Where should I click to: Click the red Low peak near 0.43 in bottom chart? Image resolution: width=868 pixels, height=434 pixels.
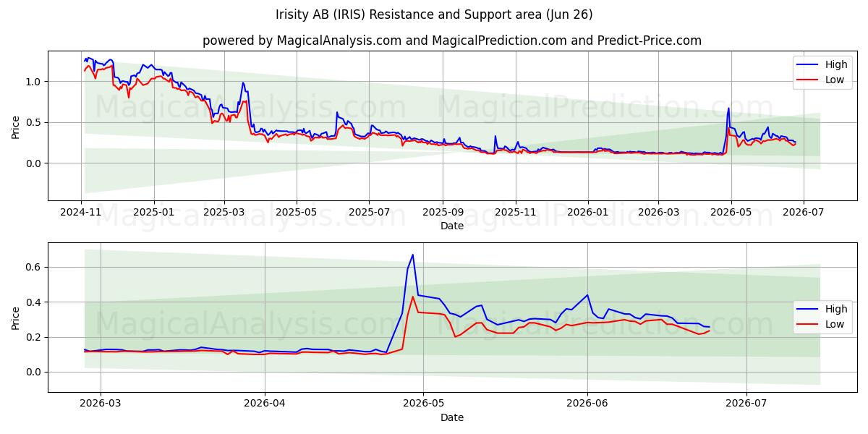[413, 297]
